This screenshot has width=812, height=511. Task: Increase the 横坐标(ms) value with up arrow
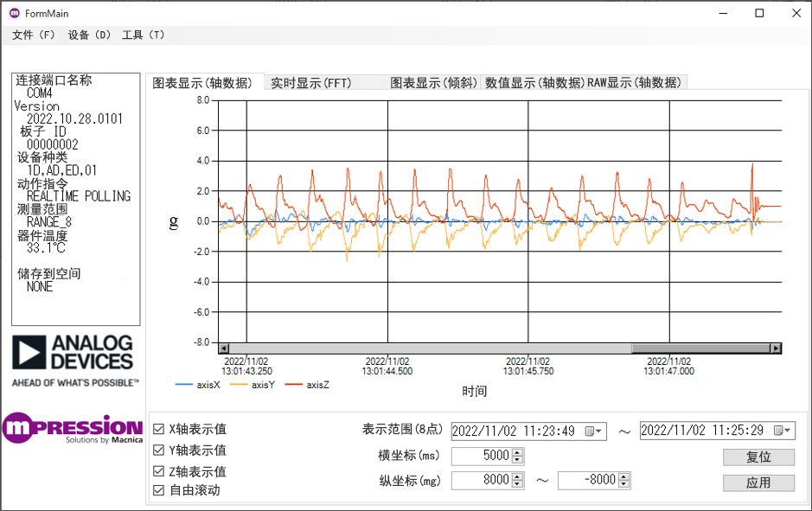click(517, 452)
